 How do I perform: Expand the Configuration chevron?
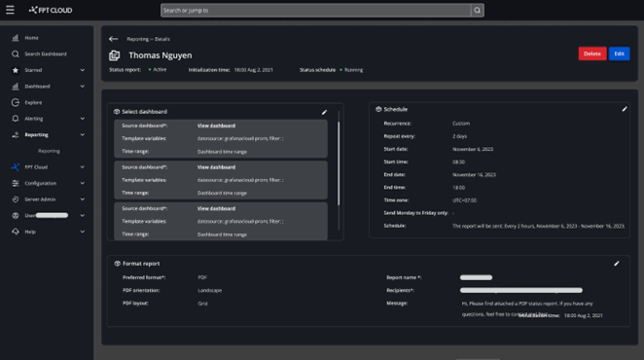click(83, 183)
